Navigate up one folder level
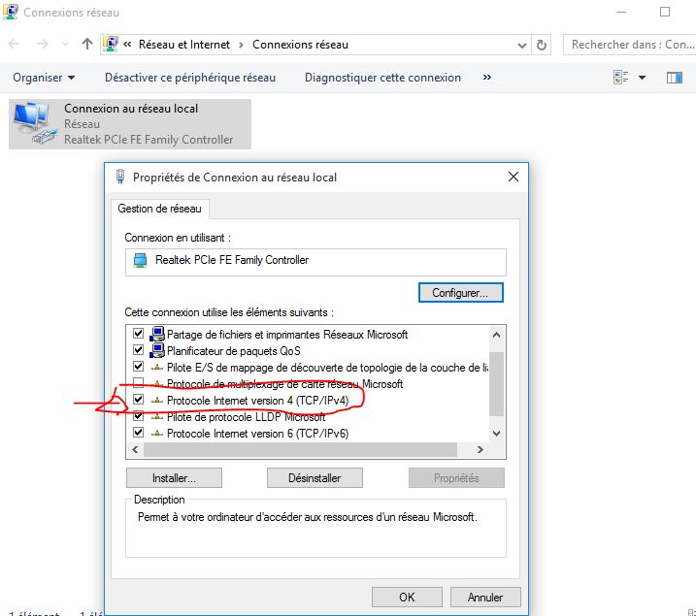This screenshot has height=616, width=696. click(87, 44)
